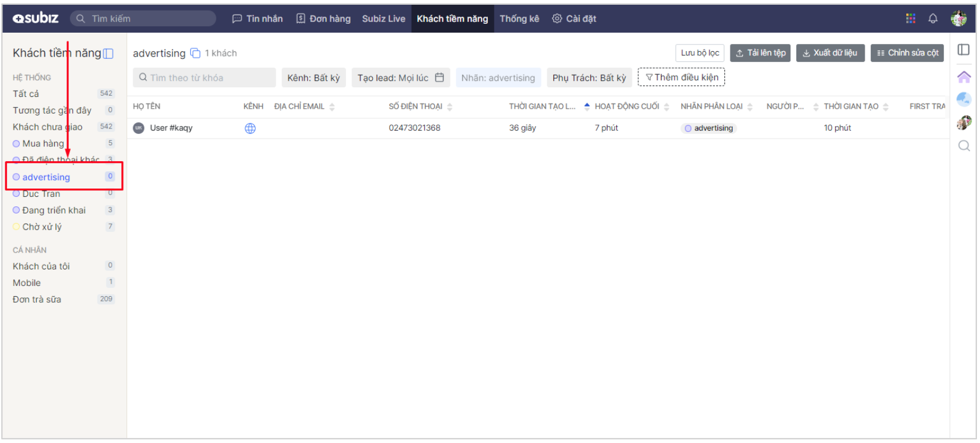The image size is (980, 443).
Task: Click the Tìm theo từ khóa search field
Action: point(204,78)
